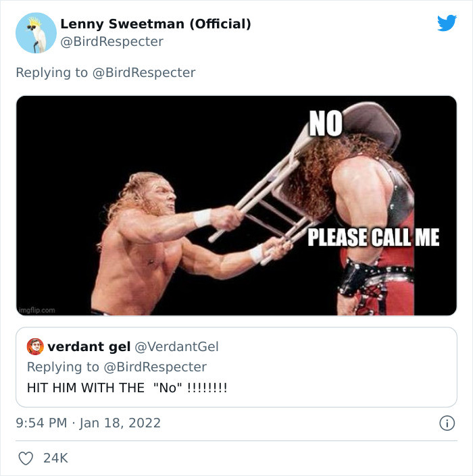Click the timestamp "9:54 PM · Jan 18, 2022"

(88, 423)
